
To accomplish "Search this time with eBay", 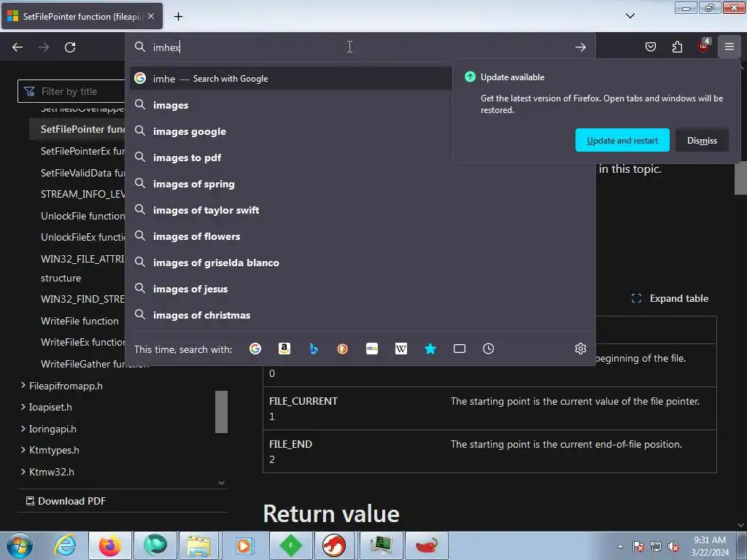I will coord(372,349).
